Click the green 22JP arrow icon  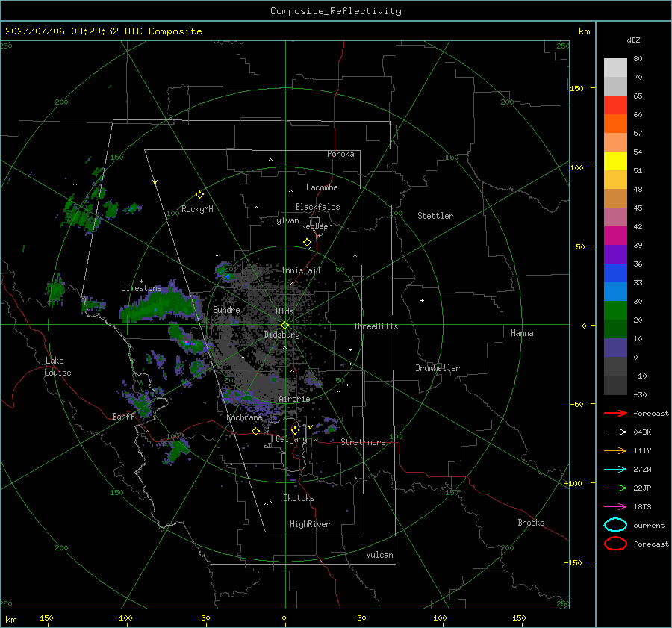615,488
